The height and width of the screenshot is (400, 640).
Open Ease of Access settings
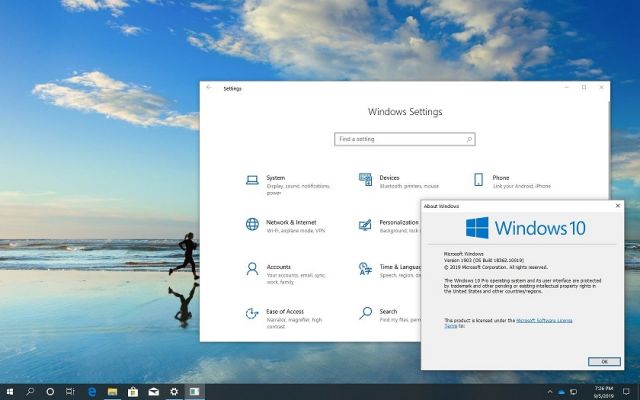pos(285,312)
